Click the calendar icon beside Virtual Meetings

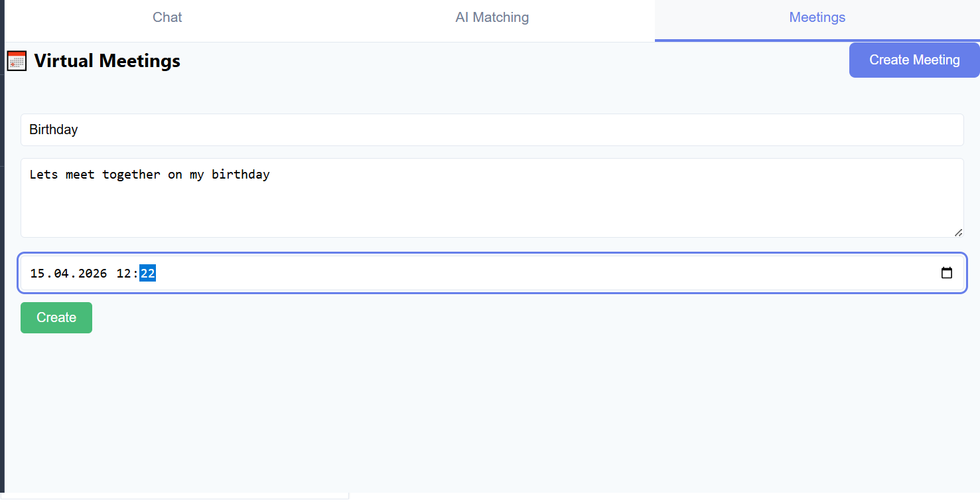click(17, 61)
